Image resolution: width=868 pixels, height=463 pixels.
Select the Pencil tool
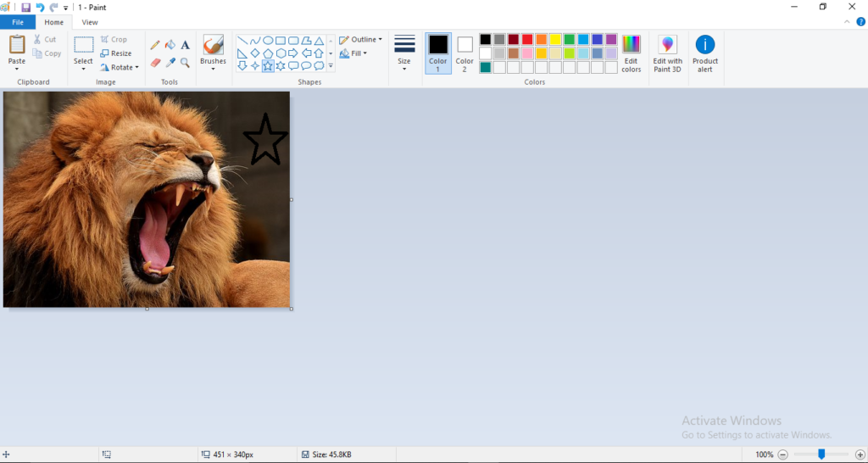pyautogui.click(x=154, y=45)
